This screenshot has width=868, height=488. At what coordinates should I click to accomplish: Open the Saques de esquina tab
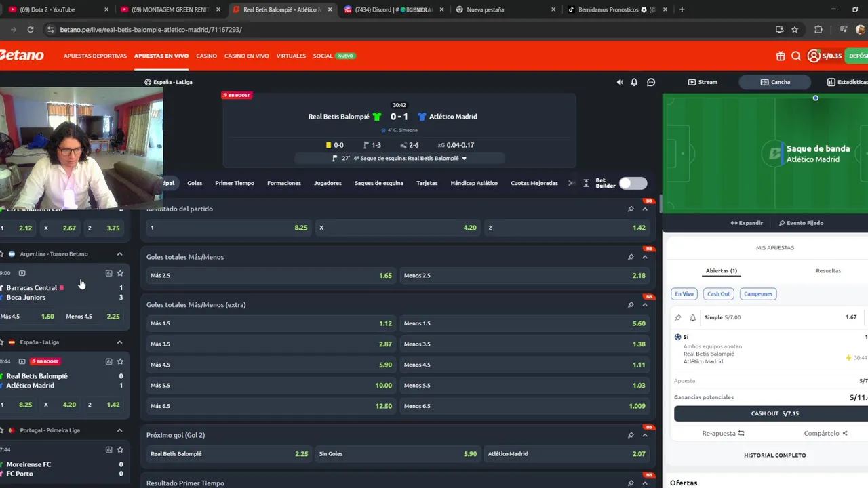pos(379,183)
